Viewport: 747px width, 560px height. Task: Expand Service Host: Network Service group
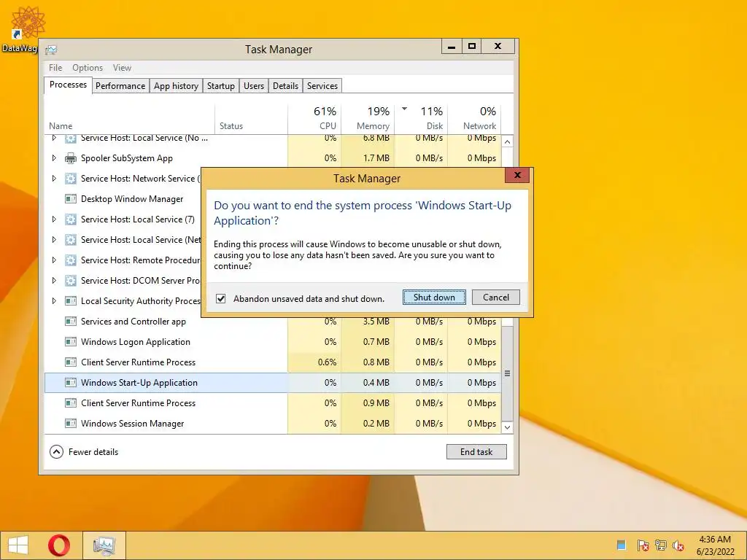(x=54, y=179)
